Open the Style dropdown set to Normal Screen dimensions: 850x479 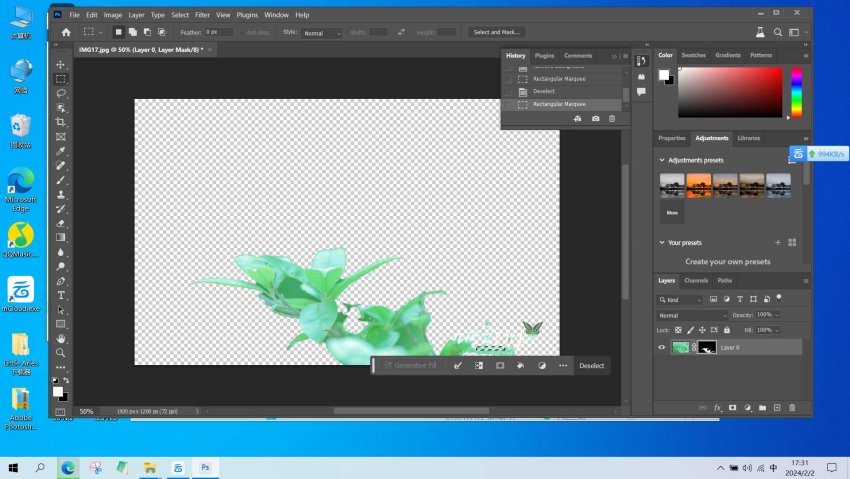tap(322, 33)
